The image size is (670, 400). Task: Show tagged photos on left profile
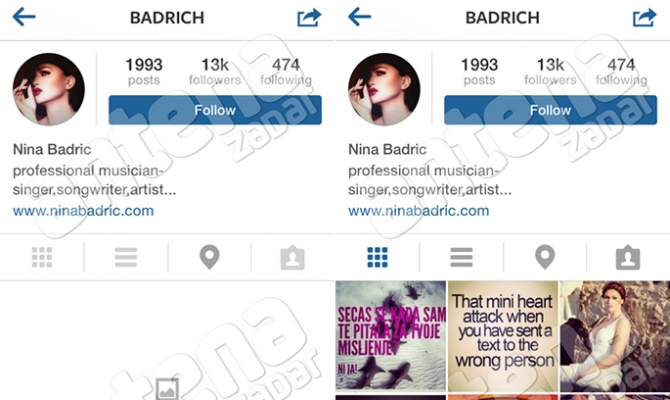pyautogui.click(x=292, y=258)
